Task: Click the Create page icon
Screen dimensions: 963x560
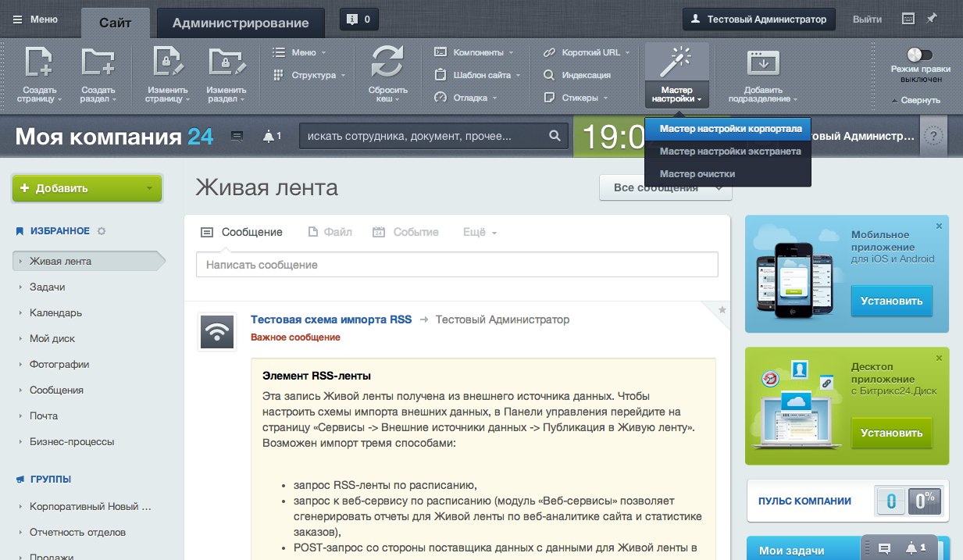Action: coord(39,62)
